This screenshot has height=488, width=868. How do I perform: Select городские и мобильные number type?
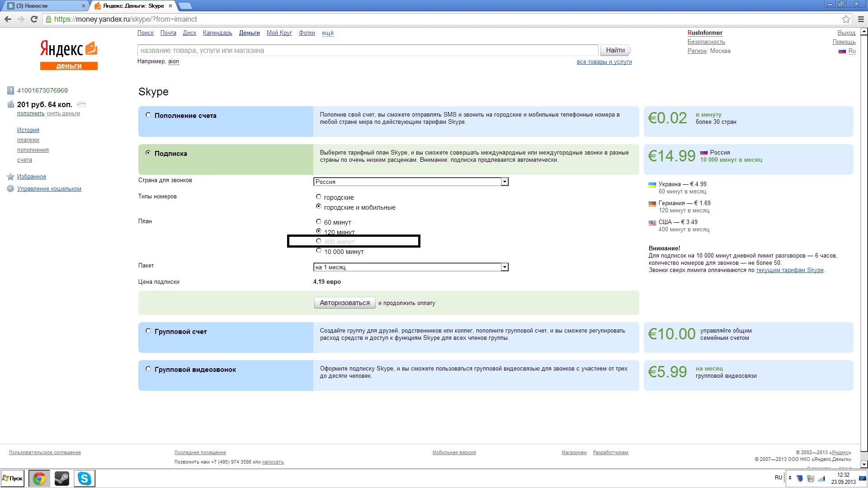pyautogui.click(x=319, y=206)
